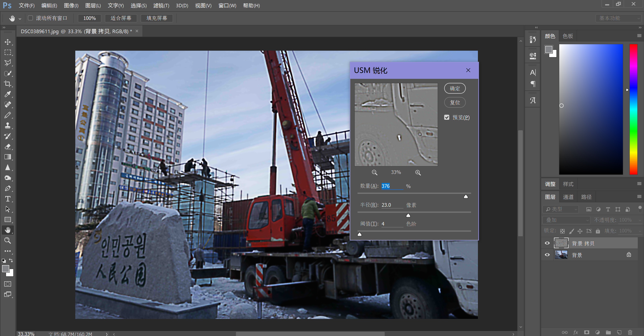Click the 半径 radius slider handle
Image resolution: width=644 pixels, height=336 pixels.
[408, 215]
